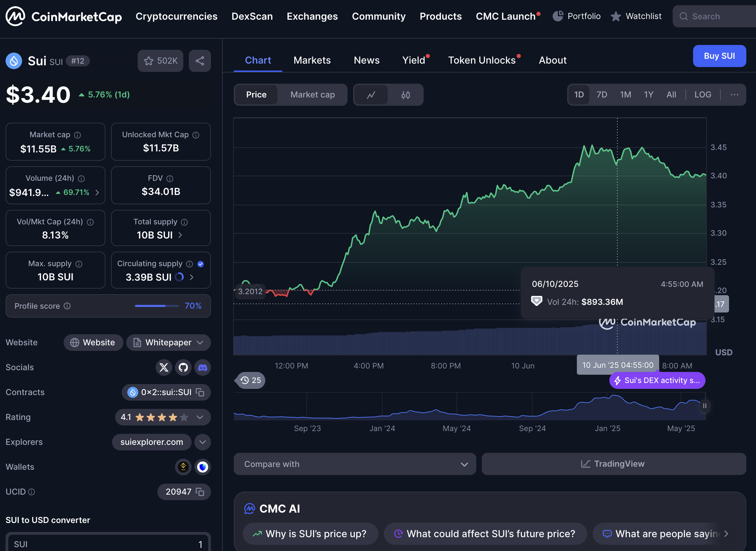Switch to the Token Unlocks tab
This screenshot has height=551, width=756.
(x=482, y=60)
